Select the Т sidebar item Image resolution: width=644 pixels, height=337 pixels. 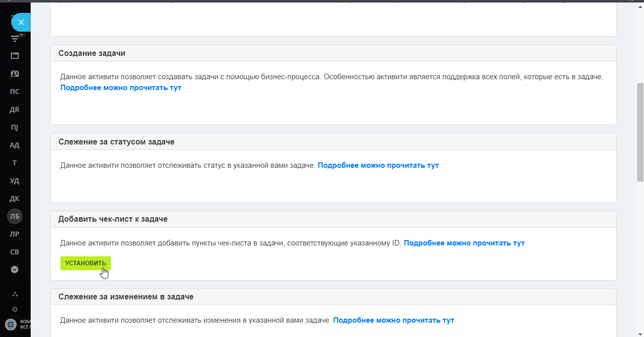click(15, 163)
